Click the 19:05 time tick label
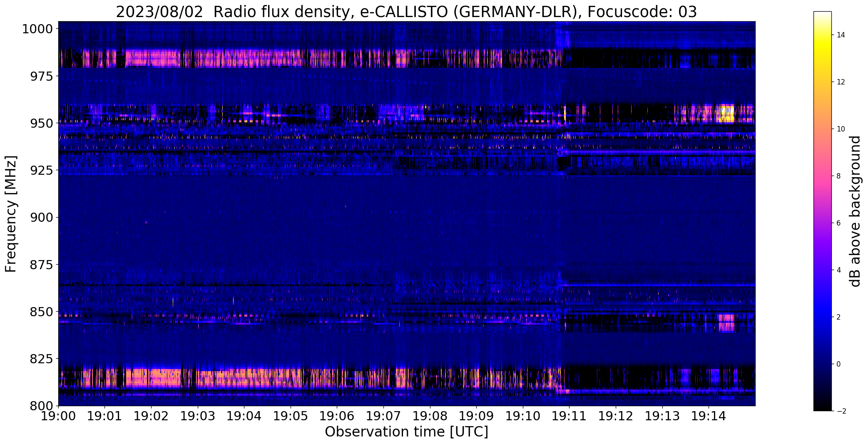This screenshot has width=868, height=444. [x=291, y=416]
